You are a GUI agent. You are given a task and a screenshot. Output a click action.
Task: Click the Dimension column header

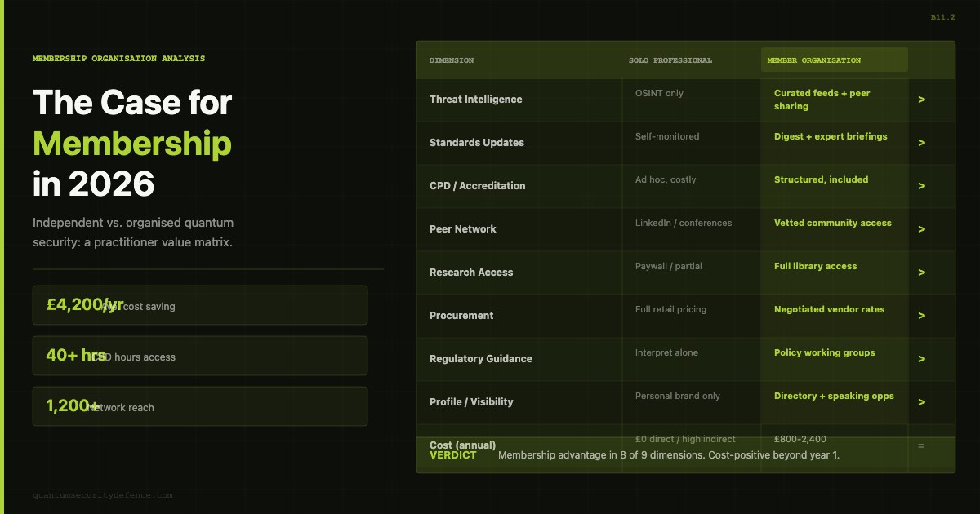tap(452, 60)
